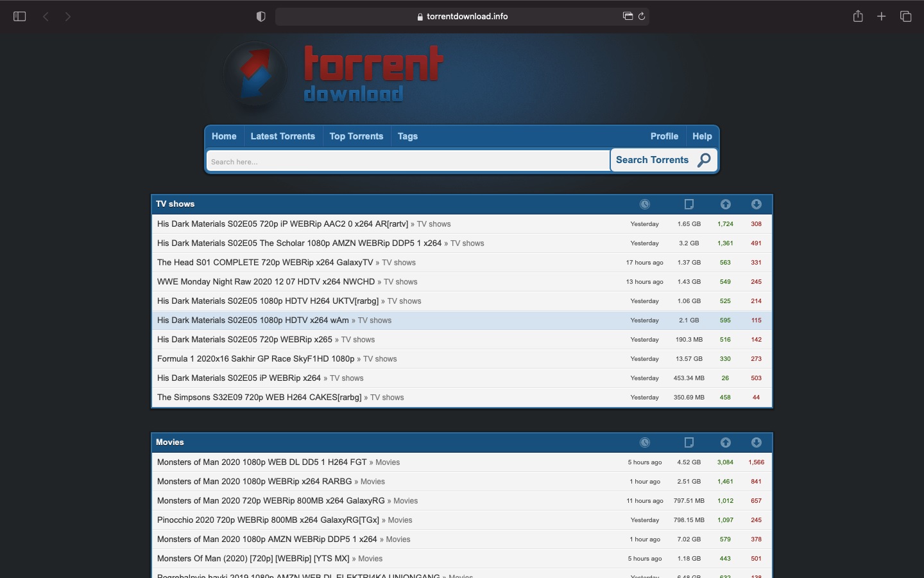Open His Dark Materials S02E05 iP WEBRip x264
The width and height of the screenshot is (924, 578).
(x=239, y=378)
